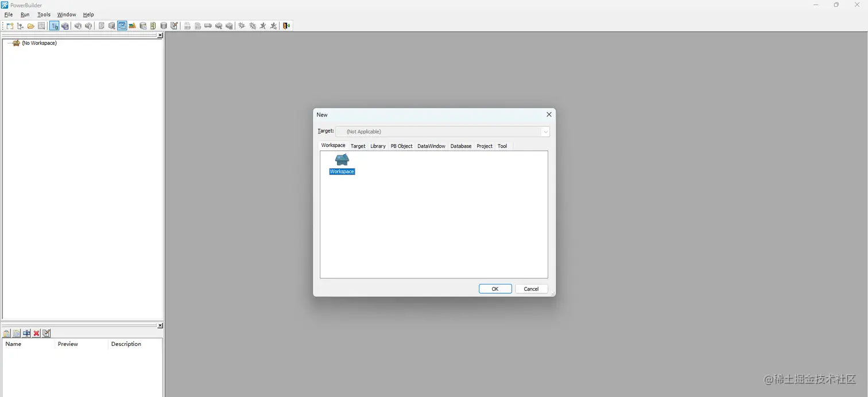Click the Modify clip icon with the pencil
868x397 pixels.
pos(46,333)
